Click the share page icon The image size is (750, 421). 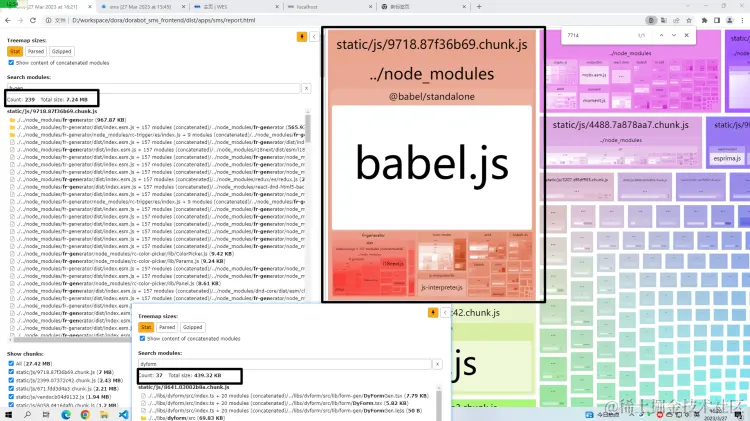coord(676,20)
